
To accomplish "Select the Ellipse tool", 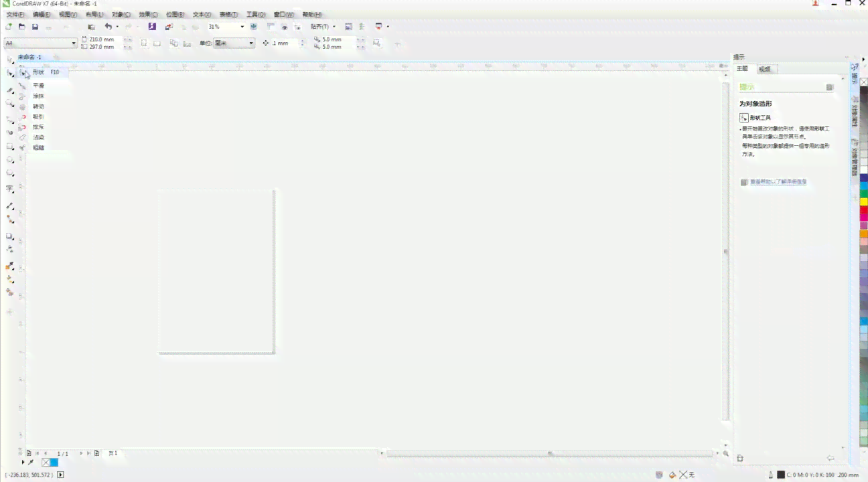I will pyautogui.click(x=10, y=160).
